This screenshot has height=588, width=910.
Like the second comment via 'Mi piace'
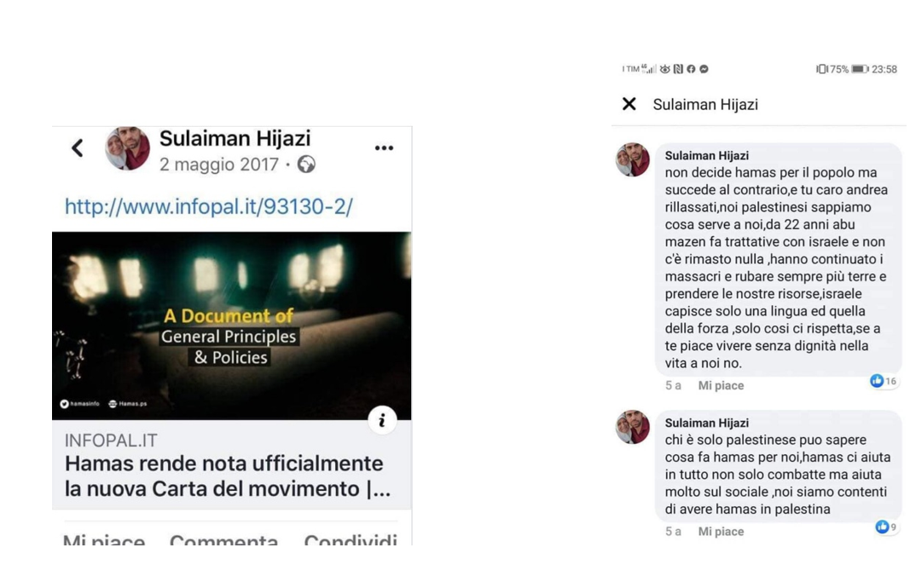(720, 531)
